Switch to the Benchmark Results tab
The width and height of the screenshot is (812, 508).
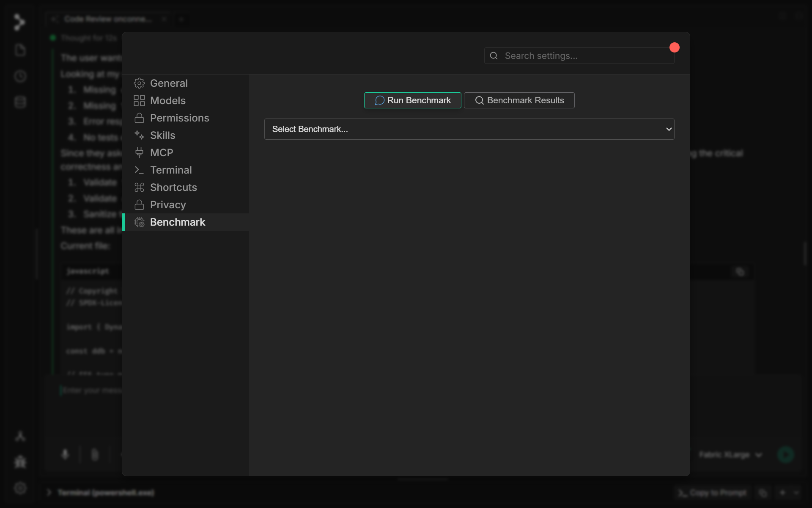(519, 100)
